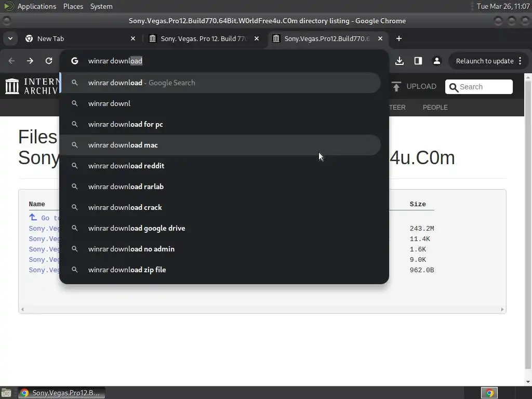Select 'winrar download no admin' suggestion
This screenshot has height=399, width=532.
pyautogui.click(x=220, y=249)
